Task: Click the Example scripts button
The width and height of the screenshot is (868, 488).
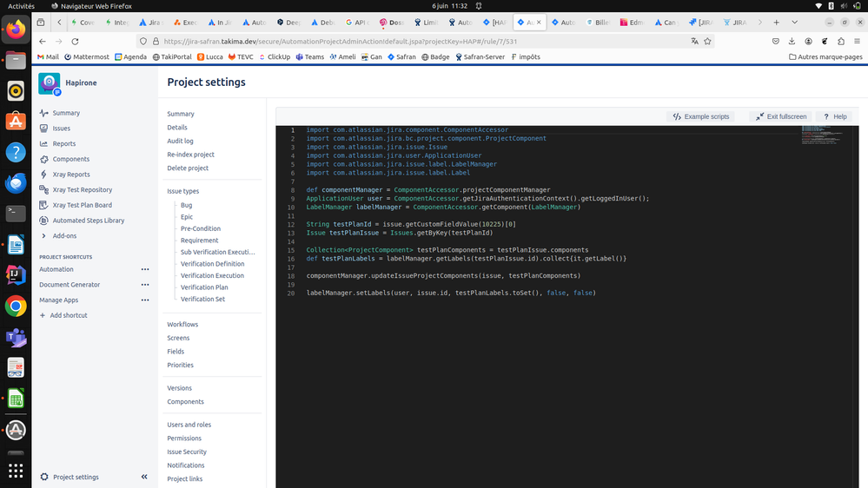Action: click(701, 116)
